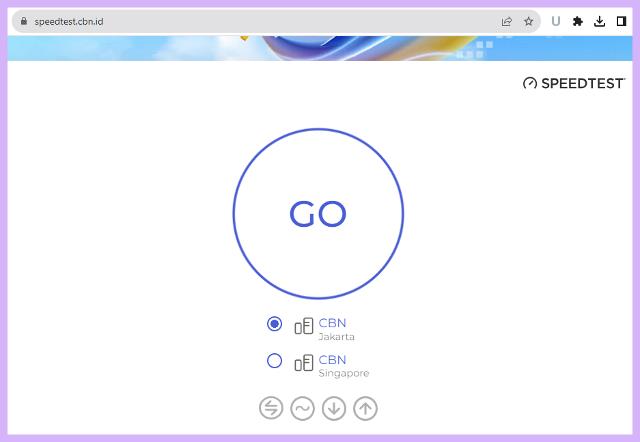This screenshot has height=442, width=640.
Task: Click the Jakarta location text
Action: (x=336, y=337)
